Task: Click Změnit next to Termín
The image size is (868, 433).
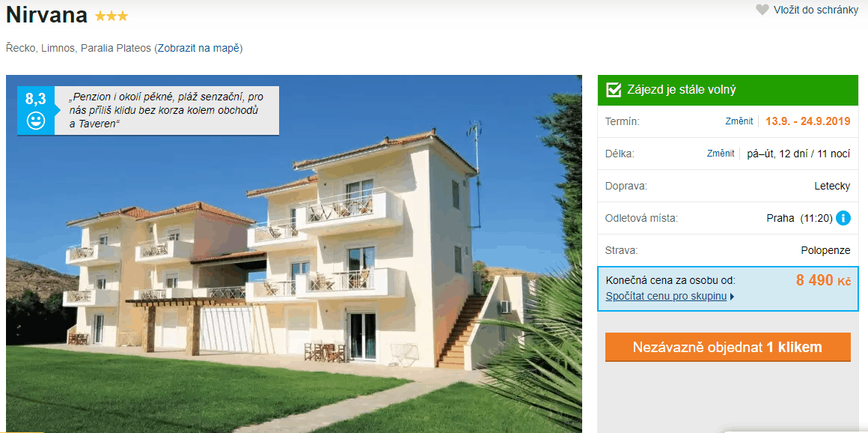Action: [739, 121]
